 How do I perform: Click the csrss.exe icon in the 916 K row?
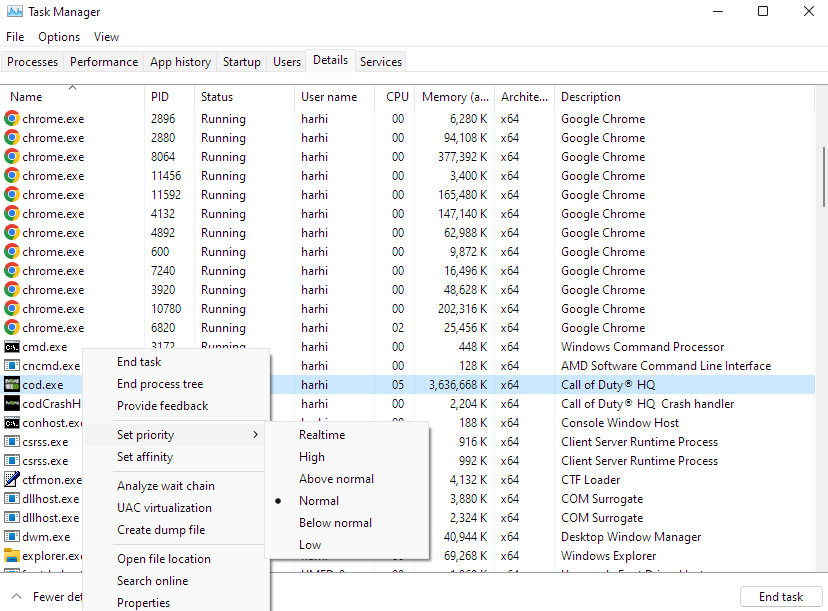tap(12, 441)
